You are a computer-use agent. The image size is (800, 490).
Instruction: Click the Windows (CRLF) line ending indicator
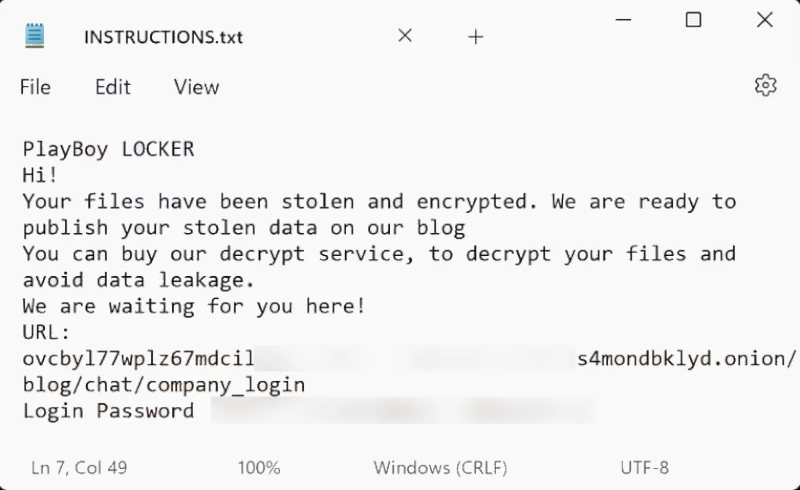(440, 467)
